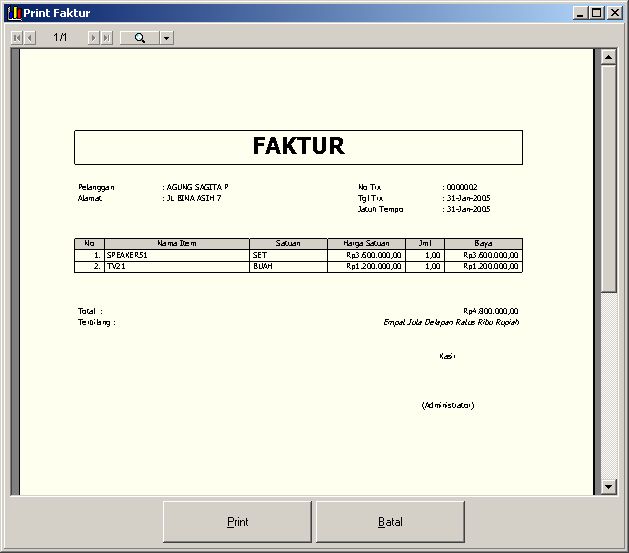
Task: Close the Print Faktur window
Action: pyautogui.click(x=614, y=13)
